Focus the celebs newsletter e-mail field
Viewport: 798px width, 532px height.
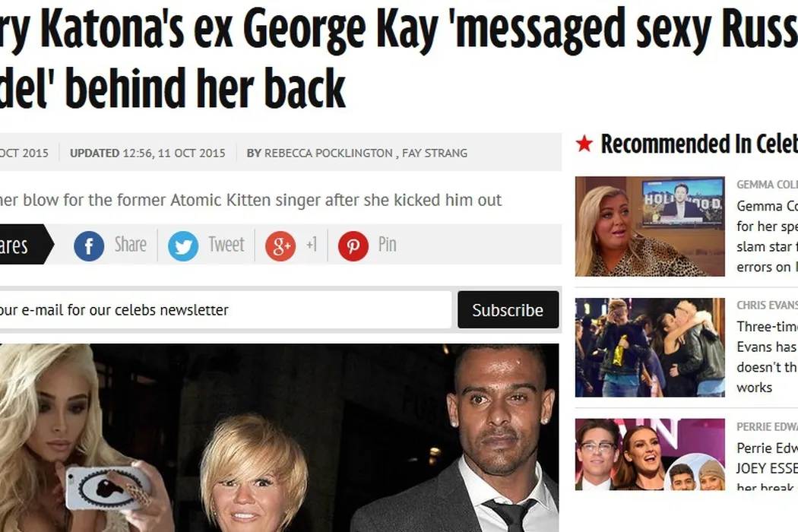coord(226,309)
